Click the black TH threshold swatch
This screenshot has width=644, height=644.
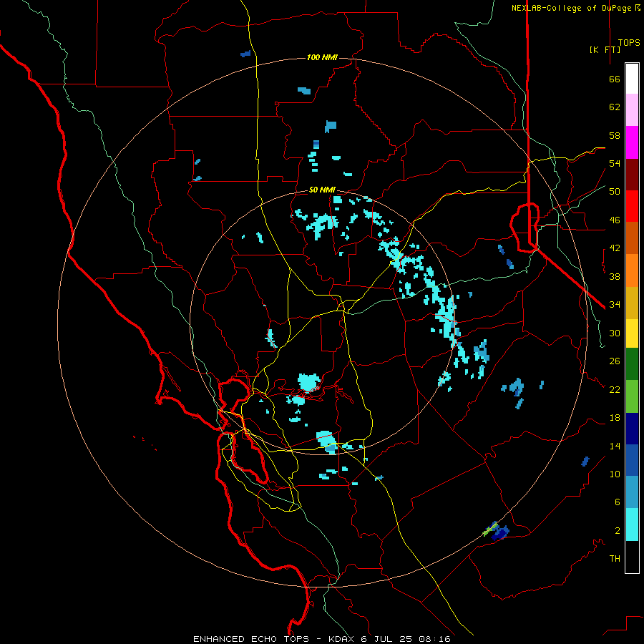click(632, 557)
